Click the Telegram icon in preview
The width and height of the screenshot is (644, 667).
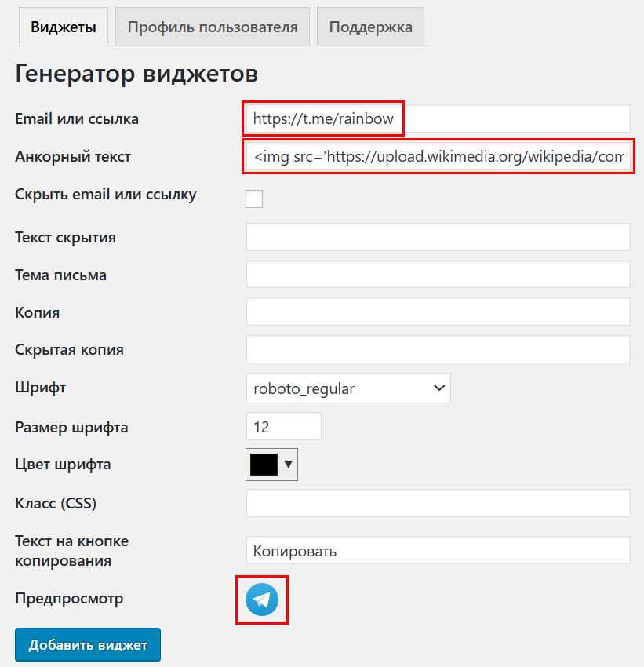(x=262, y=600)
